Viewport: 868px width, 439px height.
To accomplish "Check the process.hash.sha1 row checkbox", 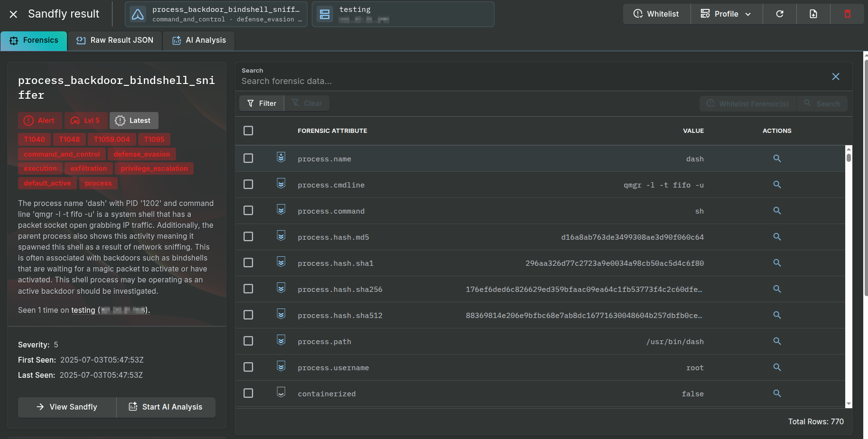I will tap(248, 262).
